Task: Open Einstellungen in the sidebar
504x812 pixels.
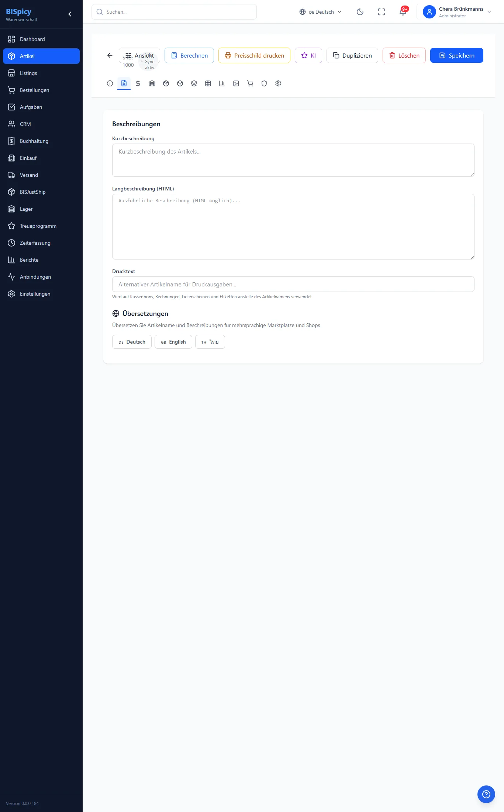Action: click(x=41, y=294)
